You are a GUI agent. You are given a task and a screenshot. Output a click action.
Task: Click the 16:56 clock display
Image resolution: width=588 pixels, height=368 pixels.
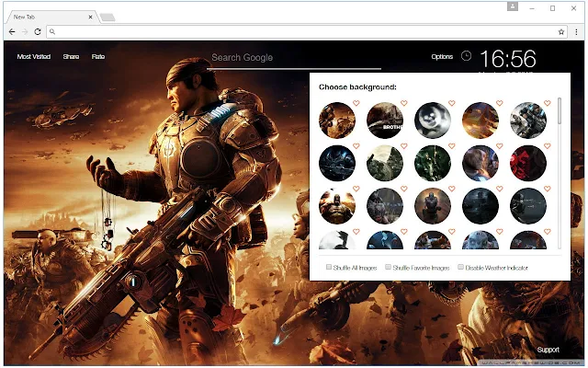pyautogui.click(x=508, y=59)
